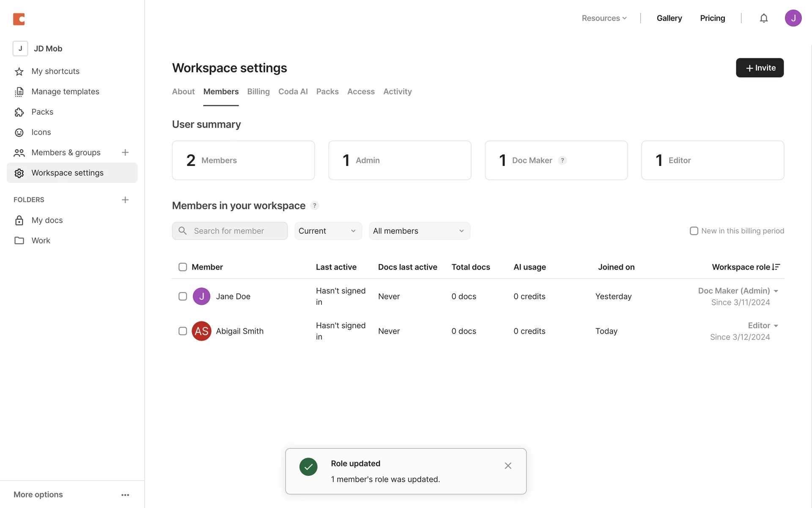Open the Pricing link

(x=712, y=18)
